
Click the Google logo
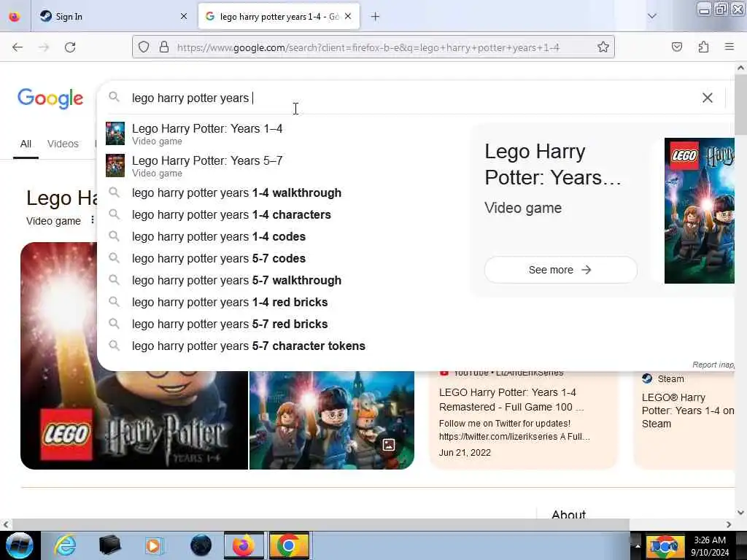pyautogui.click(x=50, y=98)
